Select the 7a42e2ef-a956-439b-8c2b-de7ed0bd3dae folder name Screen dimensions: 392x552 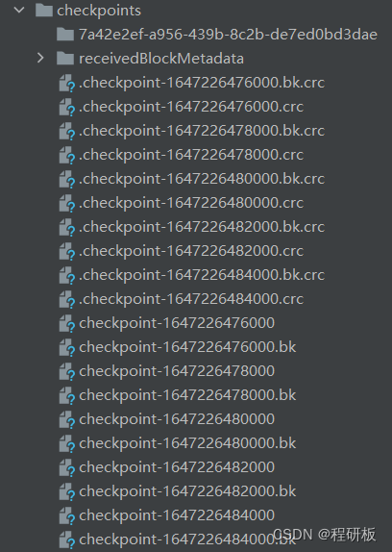pyautogui.click(x=228, y=35)
